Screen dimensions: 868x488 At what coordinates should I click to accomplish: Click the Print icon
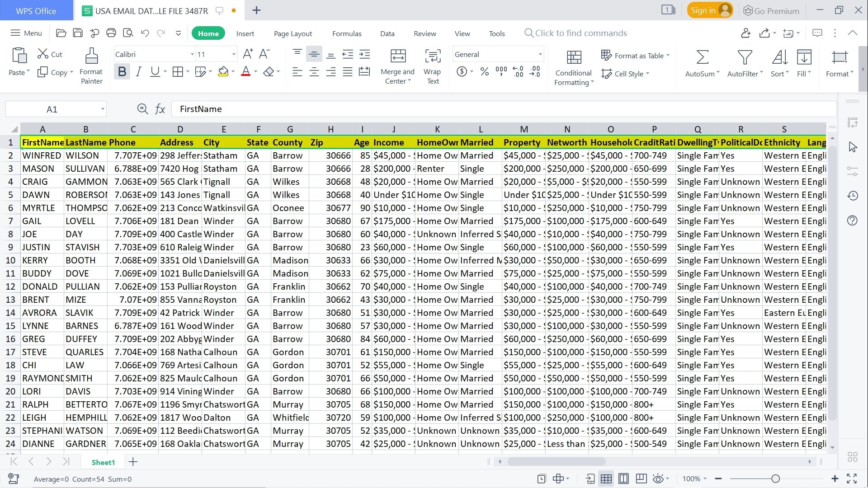click(x=111, y=33)
